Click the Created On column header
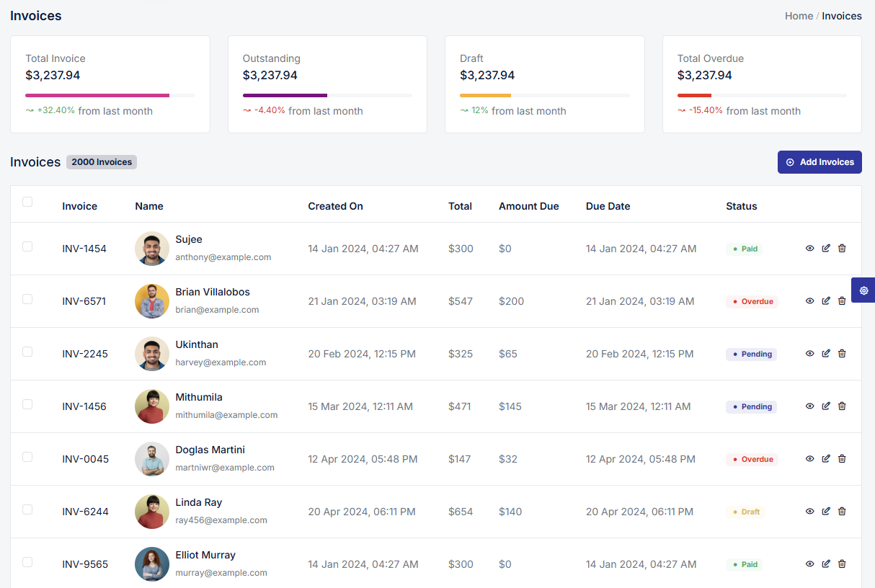Viewport: 875px width, 588px height. pyautogui.click(x=336, y=206)
